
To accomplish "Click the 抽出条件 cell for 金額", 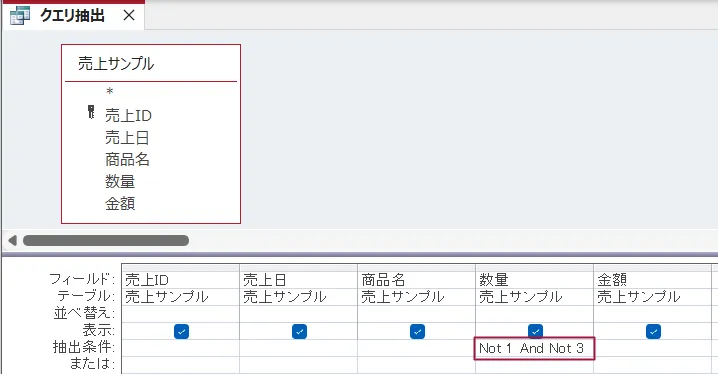I will coord(653,348).
